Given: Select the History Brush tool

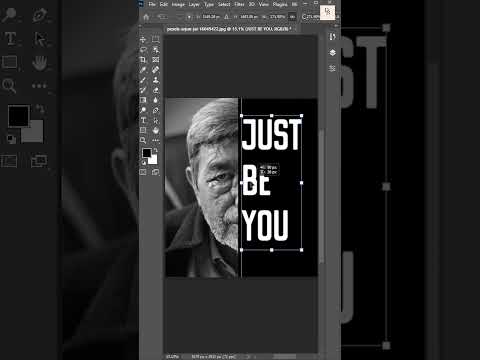Looking at the screenshot, I should pyautogui.click(x=143, y=90).
